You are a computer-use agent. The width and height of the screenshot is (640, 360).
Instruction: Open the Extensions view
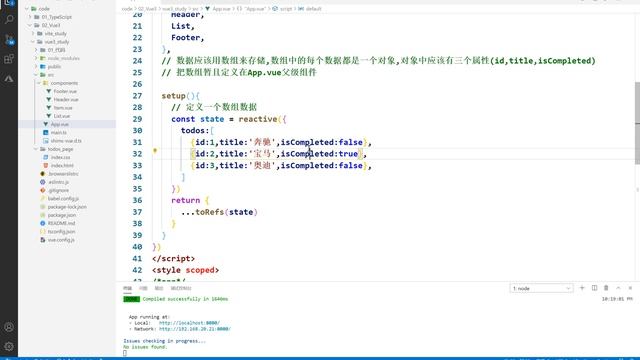tap(9, 59)
